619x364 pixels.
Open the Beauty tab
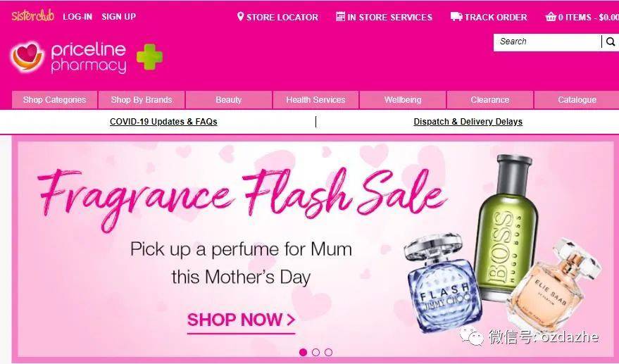tap(229, 100)
